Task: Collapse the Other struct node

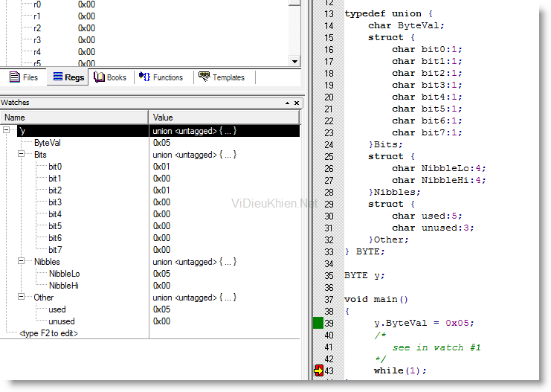Action: point(21,297)
